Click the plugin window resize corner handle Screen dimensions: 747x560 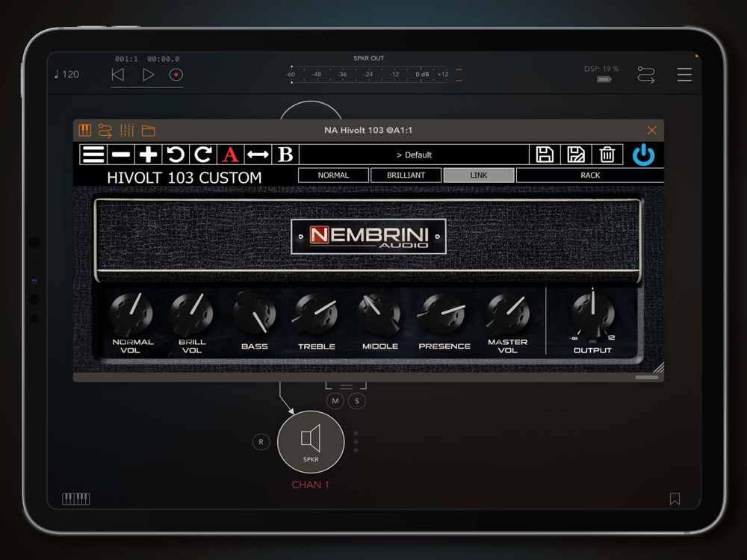658,367
